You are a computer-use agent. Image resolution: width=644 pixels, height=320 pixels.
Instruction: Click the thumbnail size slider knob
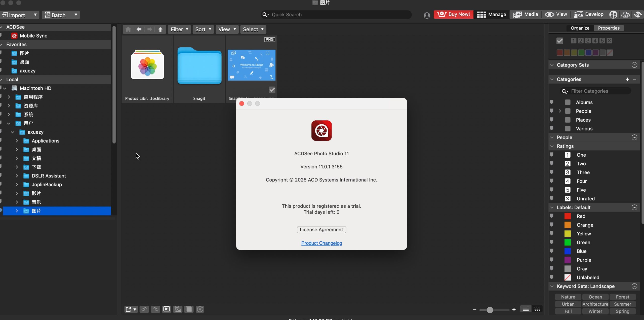pyautogui.click(x=490, y=310)
